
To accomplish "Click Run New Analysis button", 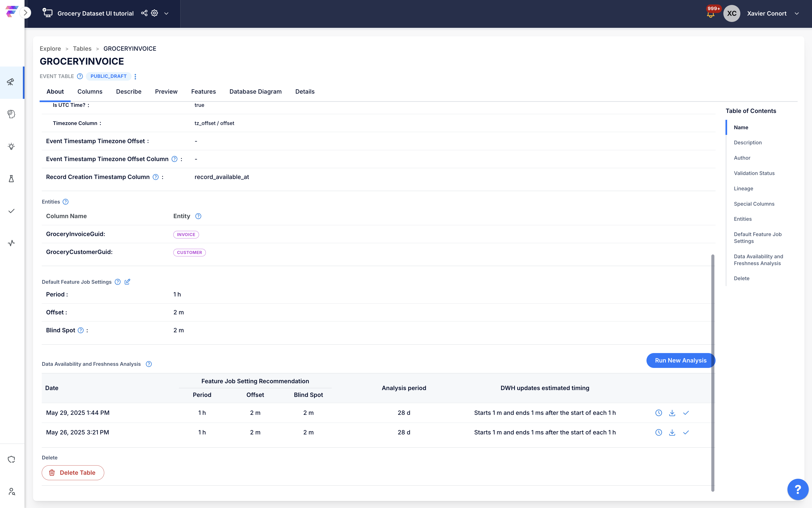I will [681, 360].
